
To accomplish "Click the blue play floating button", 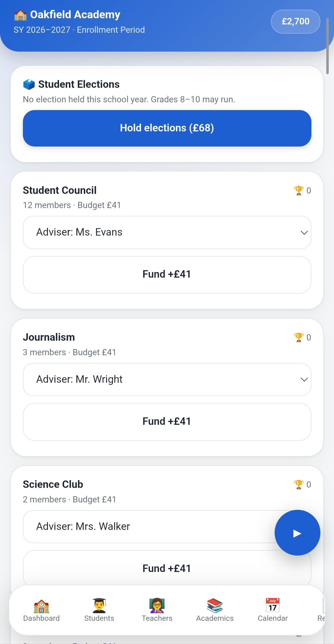I will [297, 533].
